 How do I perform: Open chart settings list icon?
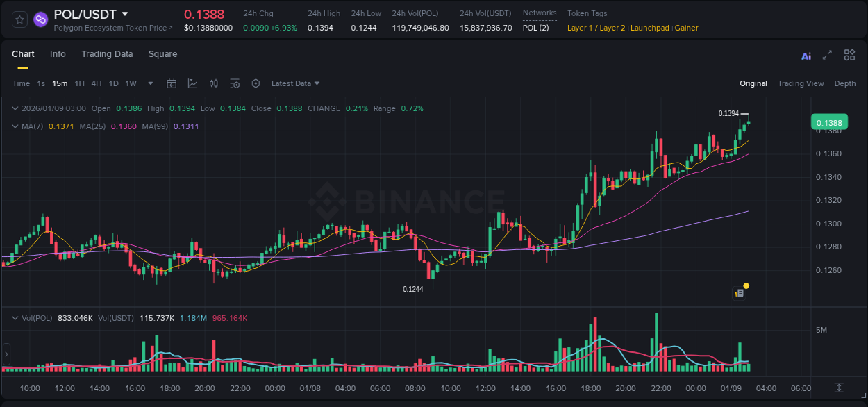pyautogui.click(x=235, y=83)
